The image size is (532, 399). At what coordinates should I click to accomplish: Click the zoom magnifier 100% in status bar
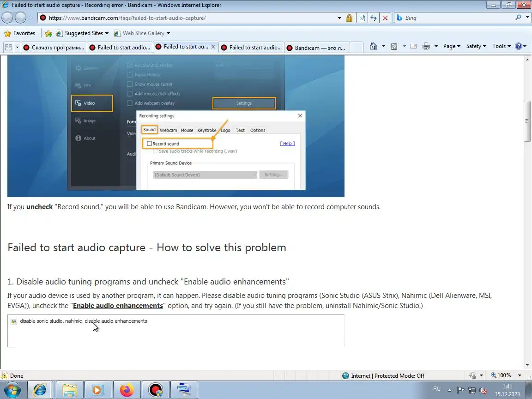tap(501, 375)
